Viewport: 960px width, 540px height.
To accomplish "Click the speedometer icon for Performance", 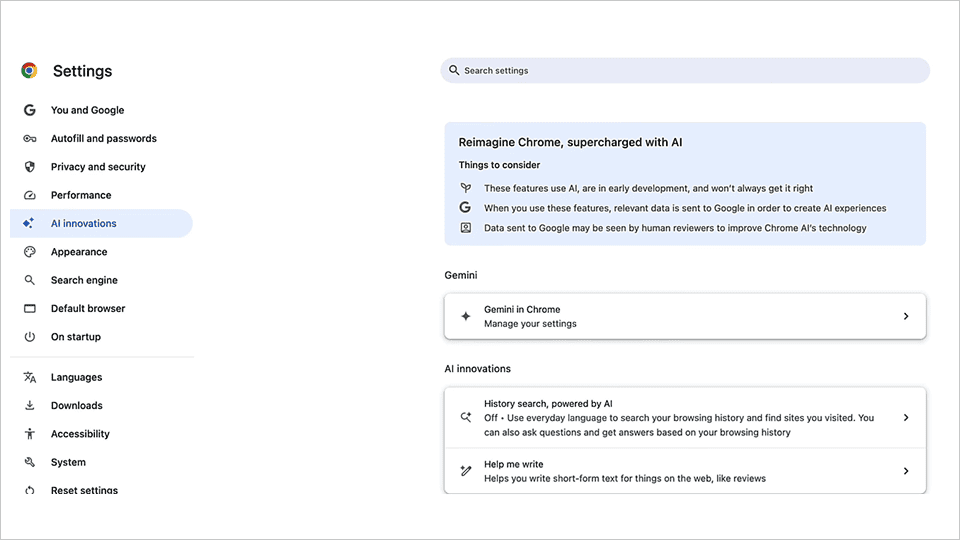I will (x=29, y=195).
